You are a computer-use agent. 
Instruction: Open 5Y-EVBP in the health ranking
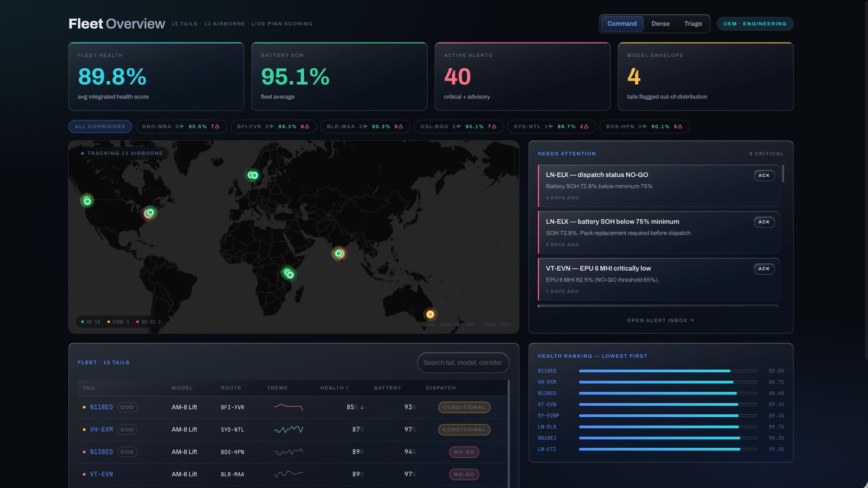[548, 416]
